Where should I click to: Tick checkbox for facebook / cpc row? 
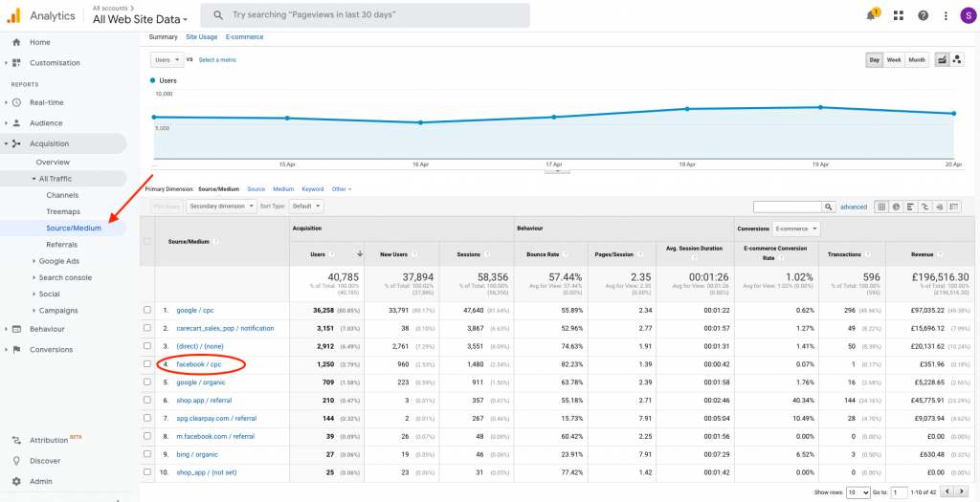(146, 364)
